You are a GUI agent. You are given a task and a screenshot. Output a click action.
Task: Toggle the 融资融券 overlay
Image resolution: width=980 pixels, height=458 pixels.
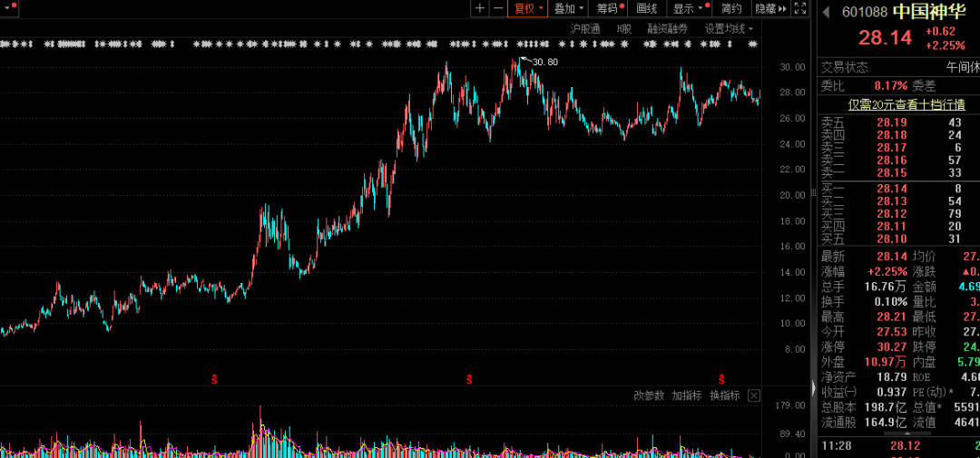[667, 29]
